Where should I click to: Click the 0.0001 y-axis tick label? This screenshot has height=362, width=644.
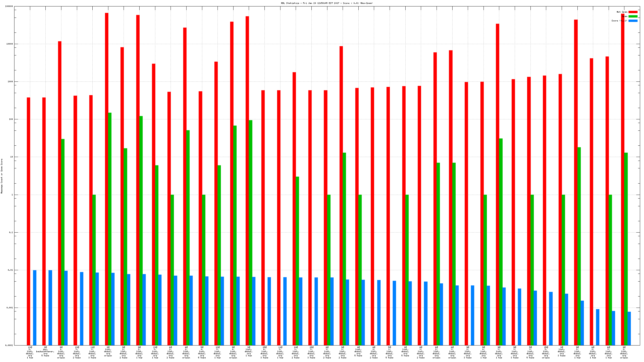9,345
